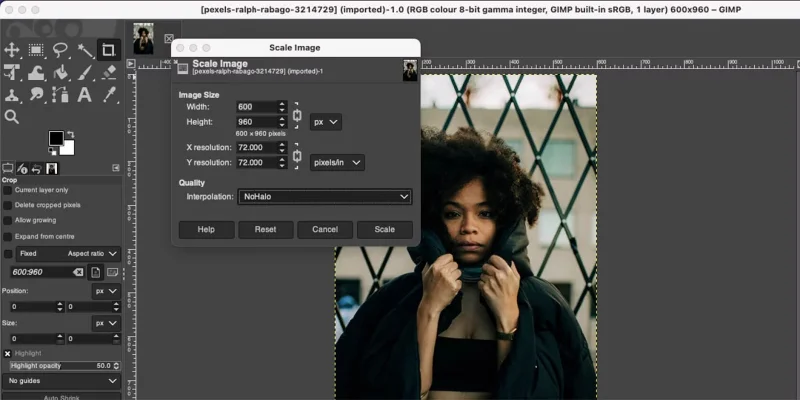Select the Text tool
The width and height of the screenshot is (800, 400).
pyautogui.click(x=85, y=95)
